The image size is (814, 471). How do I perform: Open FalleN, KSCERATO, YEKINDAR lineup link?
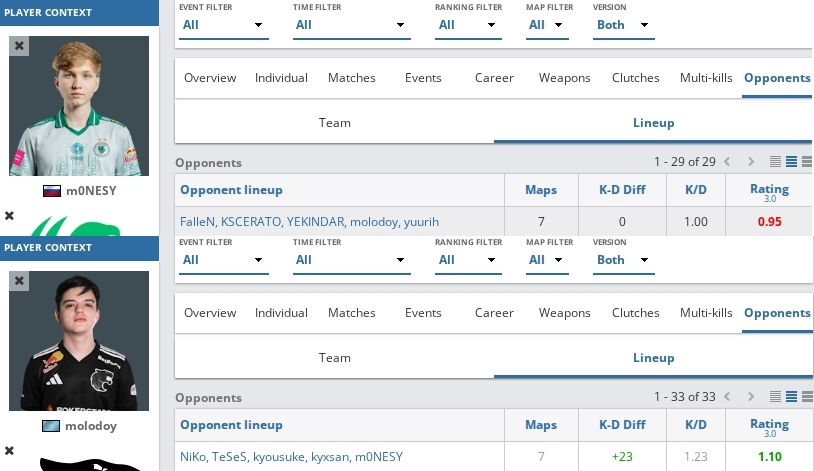[309, 222]
